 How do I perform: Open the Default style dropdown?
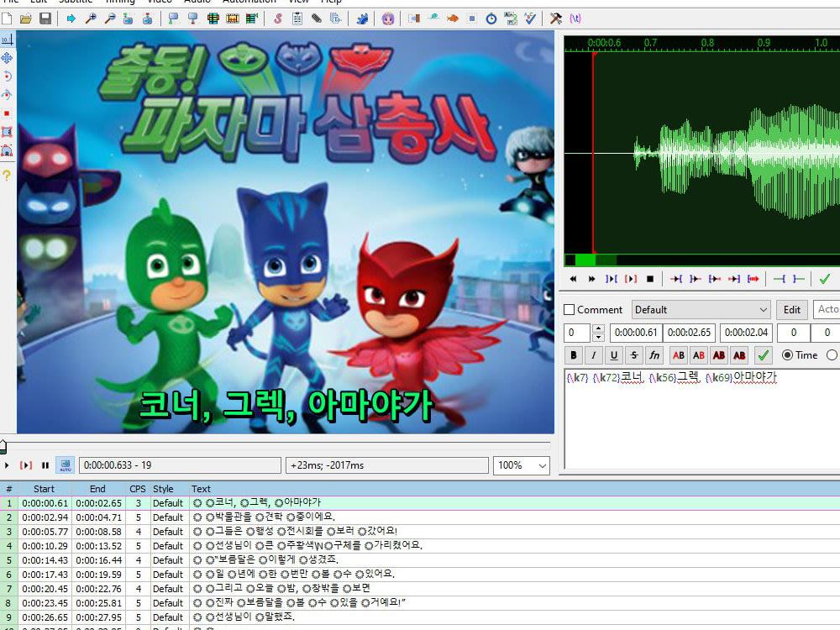click(x=701, y=310)
